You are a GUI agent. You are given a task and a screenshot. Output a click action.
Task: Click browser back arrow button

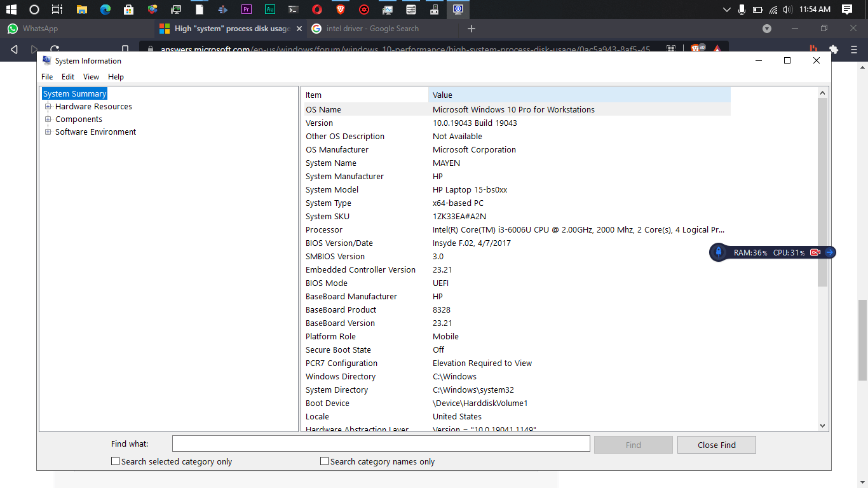coord(14,49)
